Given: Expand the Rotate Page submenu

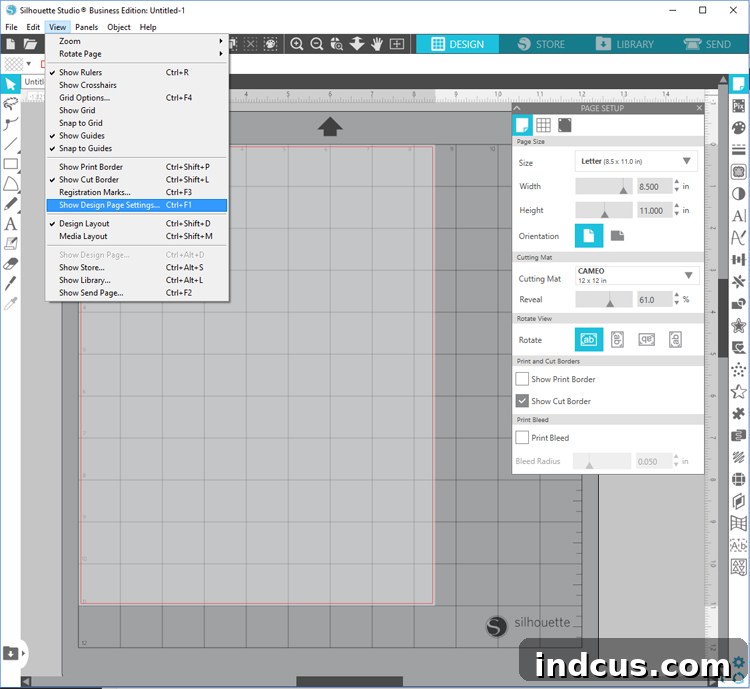Looking at the screenshot, I should (137, 54).
